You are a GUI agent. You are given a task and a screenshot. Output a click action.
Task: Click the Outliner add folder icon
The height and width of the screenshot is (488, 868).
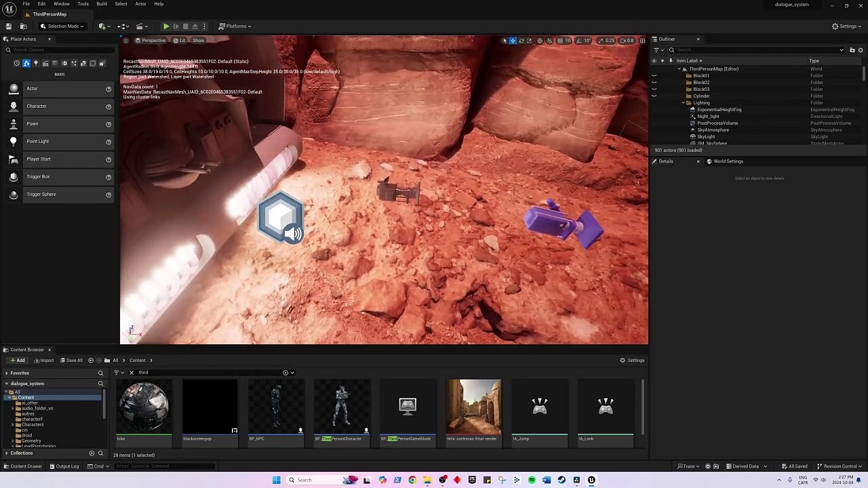[x=852, y=50]
